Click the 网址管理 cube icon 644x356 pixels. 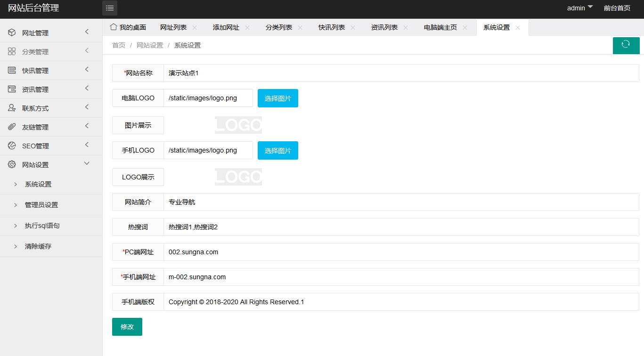click(x=12, y=32)
